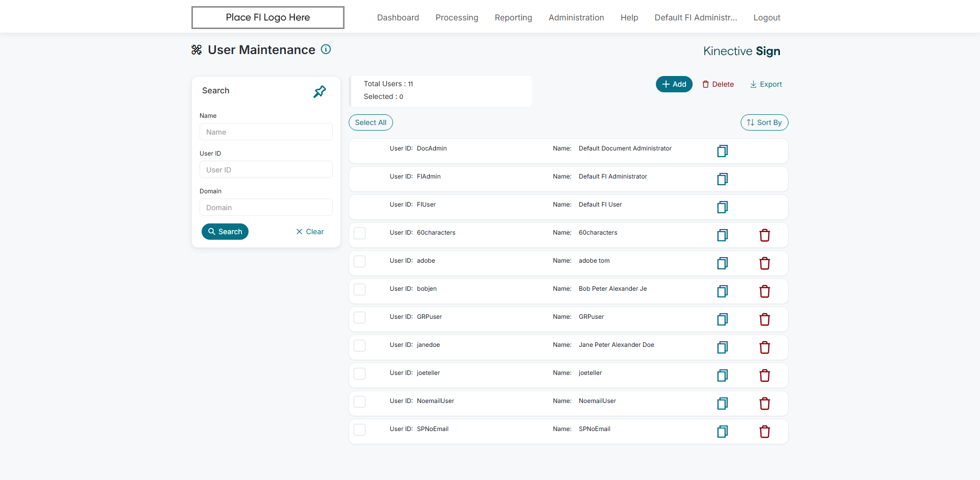Log out via the Logout link
Screen dimensions: 980x480
point(767,17)
